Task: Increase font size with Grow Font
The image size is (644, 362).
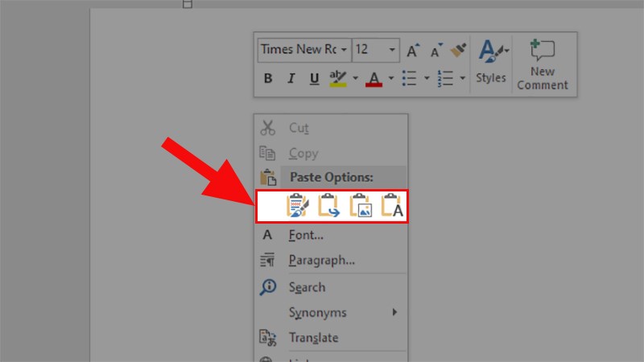Action: (x=413, y=50)
